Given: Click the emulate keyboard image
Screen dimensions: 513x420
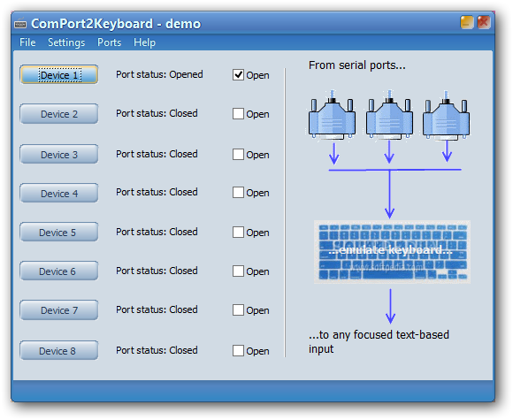Looking at the screenshot, I should [x=393, y=252].
